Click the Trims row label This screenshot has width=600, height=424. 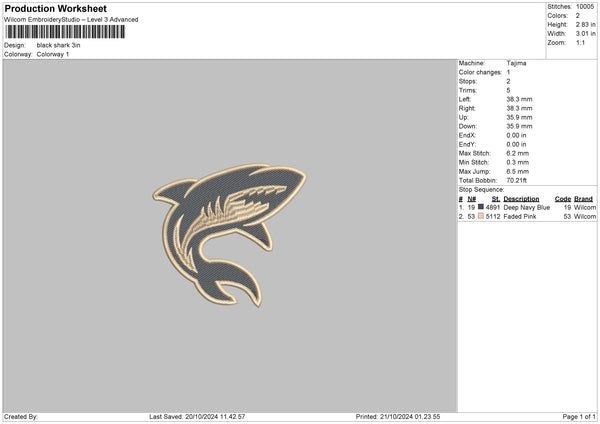pyautogui.click(x=468, y=90)
